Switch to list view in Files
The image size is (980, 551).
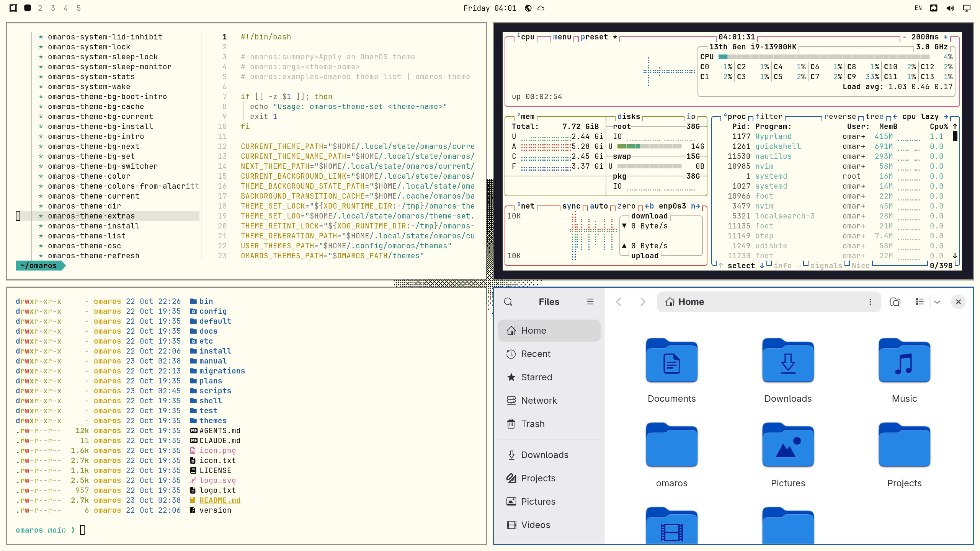click(920, 302)
